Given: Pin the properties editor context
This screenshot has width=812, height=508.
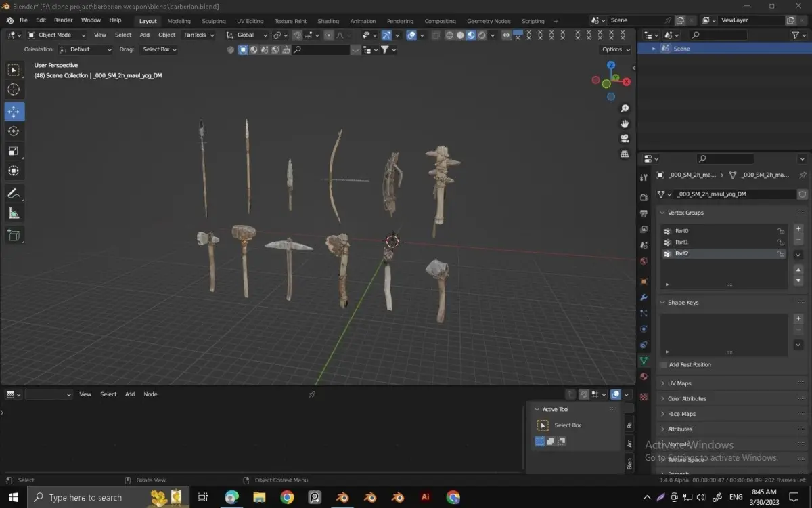Looking at the screenshot, I should tap(803, 175).
